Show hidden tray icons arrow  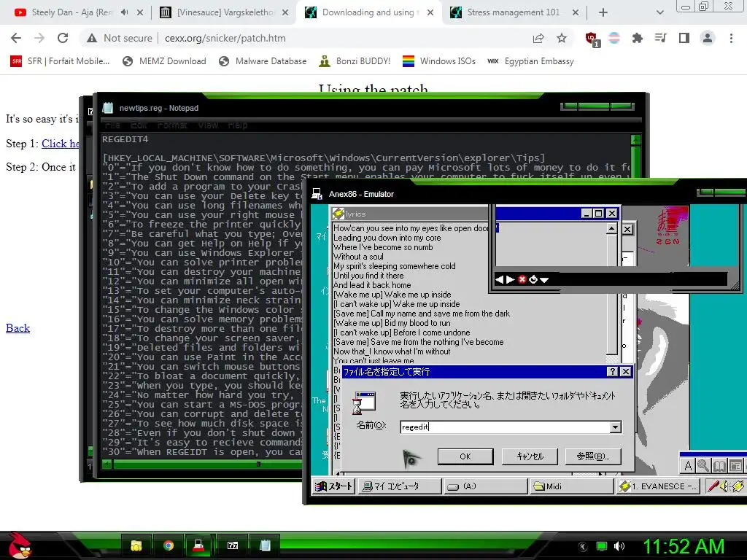pyautogui.click(x=583, y=547)
